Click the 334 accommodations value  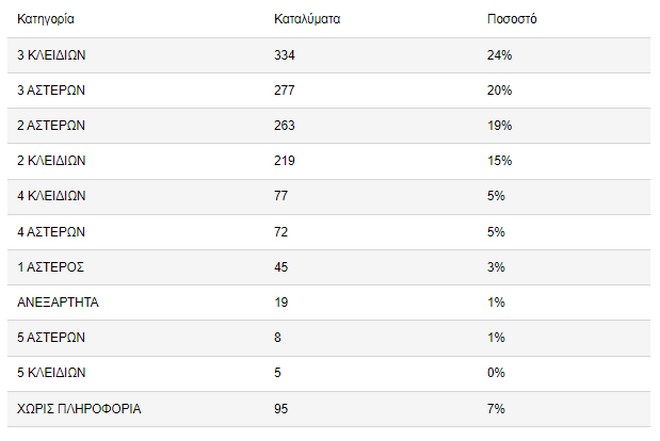pyautogui.click(x=283, y=56)
